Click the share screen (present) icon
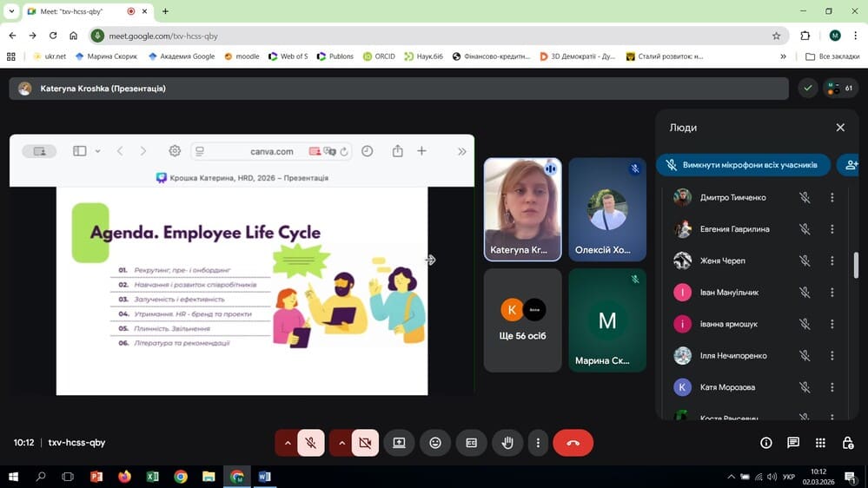Image resolution: width=868 pixels, height=488 pixels. click(x=399, y=443)
